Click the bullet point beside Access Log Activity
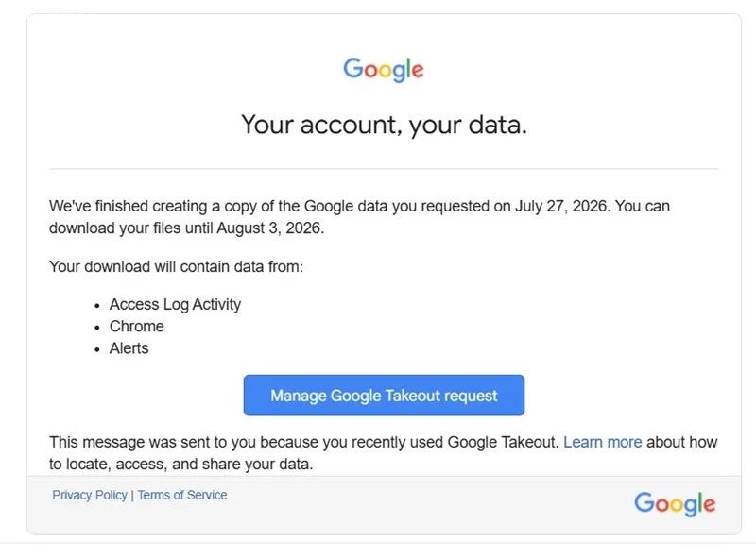756x558 pixels. coord(97,306)
